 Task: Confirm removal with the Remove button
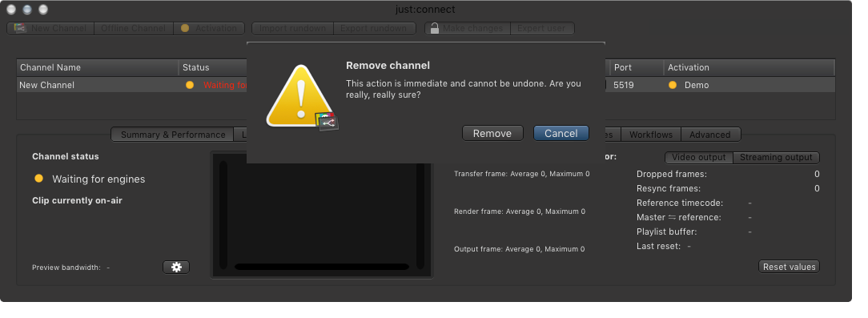pos(492,134)
